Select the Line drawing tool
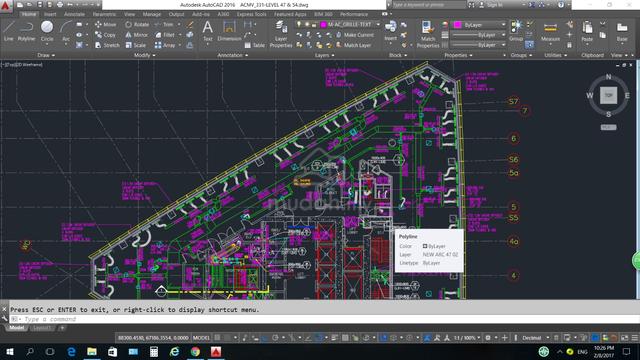Image resolution: width=640 pixels, height=360 pixels. 9,31
